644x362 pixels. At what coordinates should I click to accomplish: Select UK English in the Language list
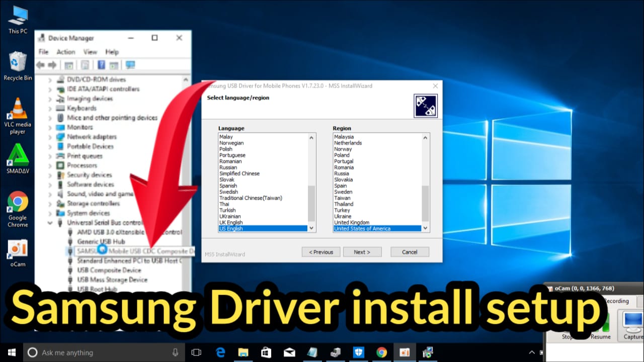point(231,222)
